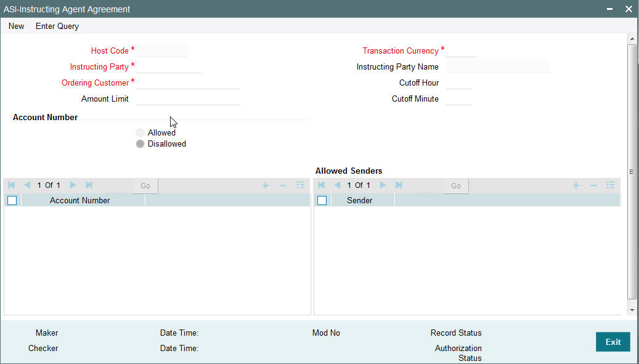
Task: Tick the Sender header checkbox
Action: 322,200
